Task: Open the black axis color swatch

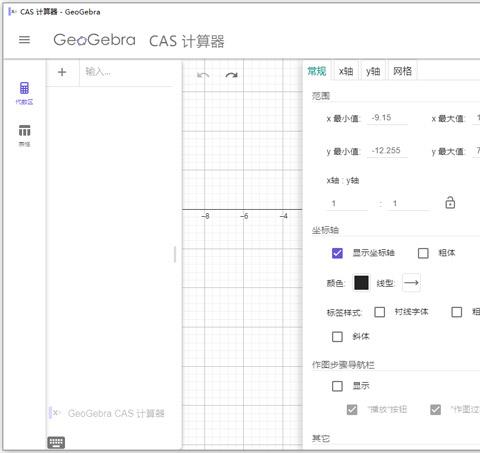Action: [361, 283]
